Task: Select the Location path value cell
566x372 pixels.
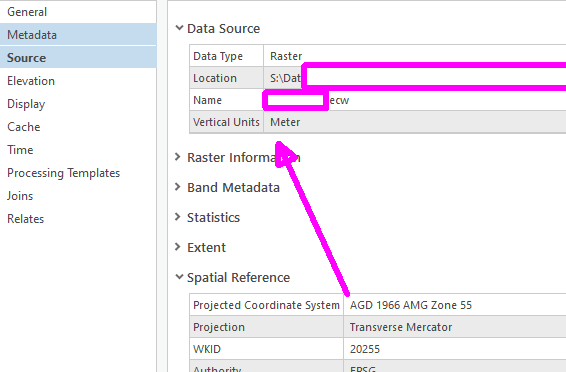Action: tap(415, 78)
